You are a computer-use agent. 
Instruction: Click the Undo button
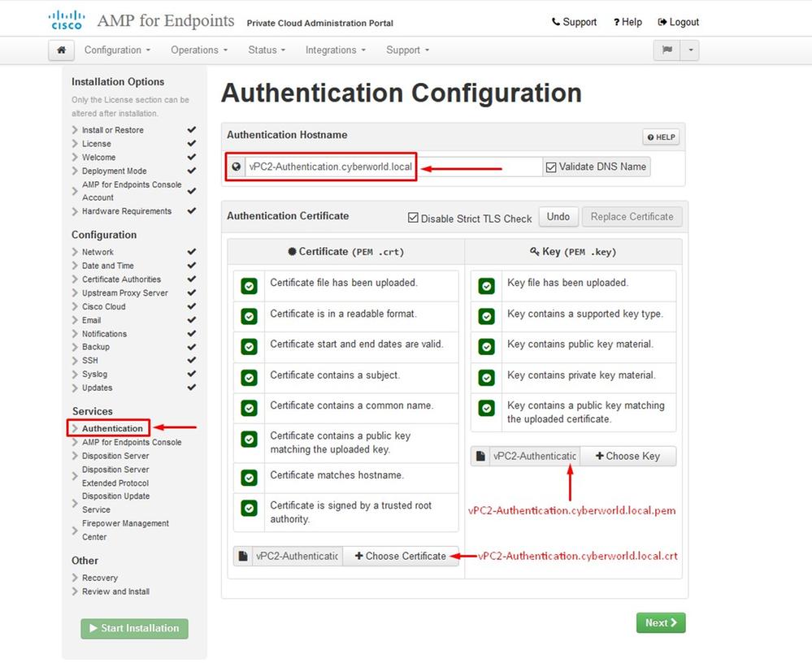click(558, 217)
